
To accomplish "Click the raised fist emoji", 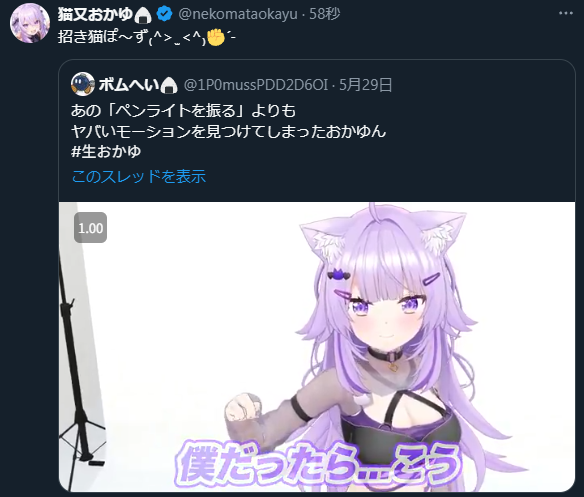I will click(x=216, y=37).
